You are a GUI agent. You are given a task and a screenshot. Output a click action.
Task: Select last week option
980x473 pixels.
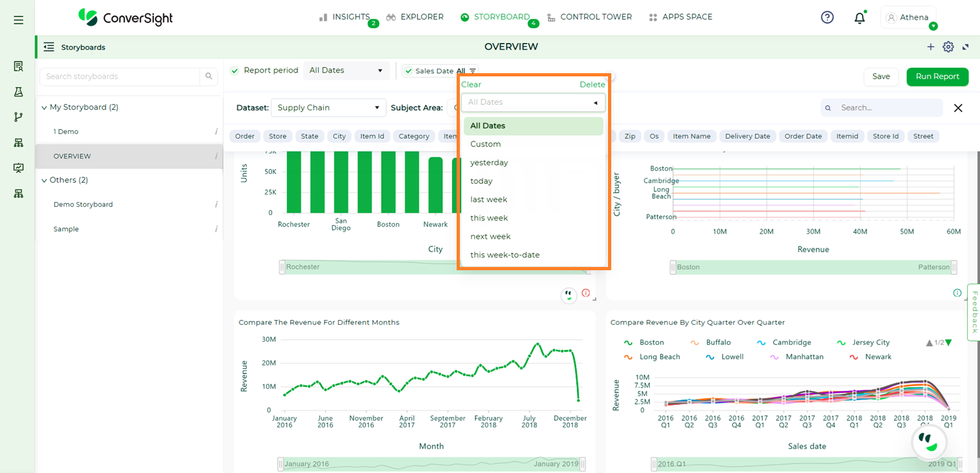[x=533, y=200]
